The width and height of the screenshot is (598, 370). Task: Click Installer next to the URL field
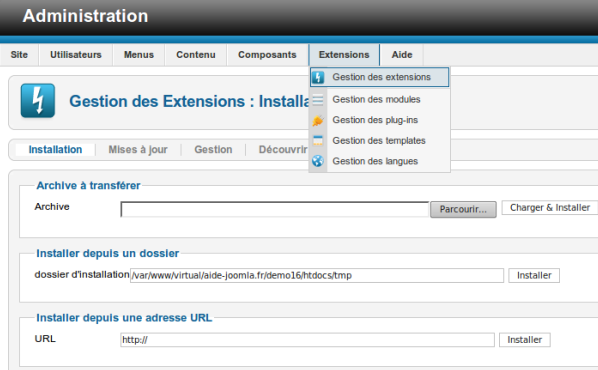click(x=525, y=340)
